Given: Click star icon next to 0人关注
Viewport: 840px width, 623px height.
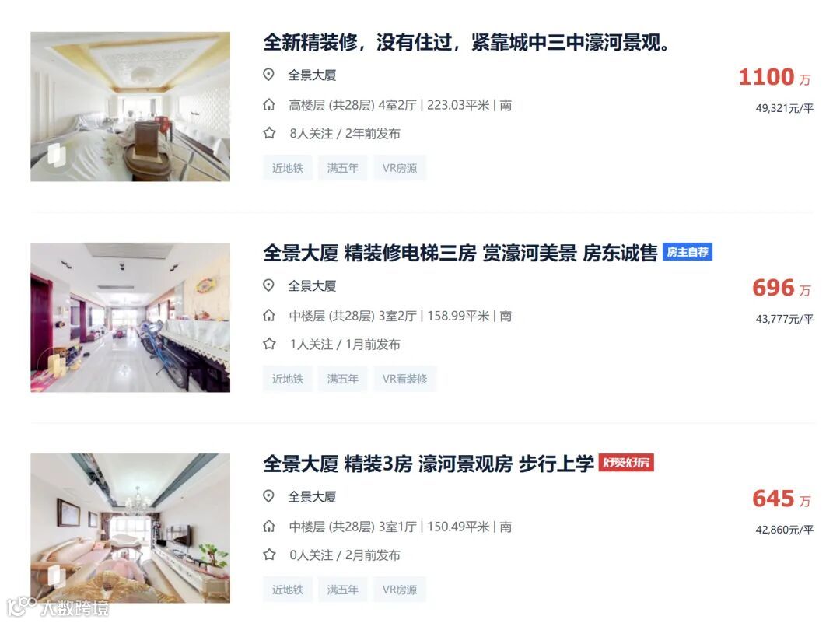Looking at the screenshot, I should coord(269,555).
